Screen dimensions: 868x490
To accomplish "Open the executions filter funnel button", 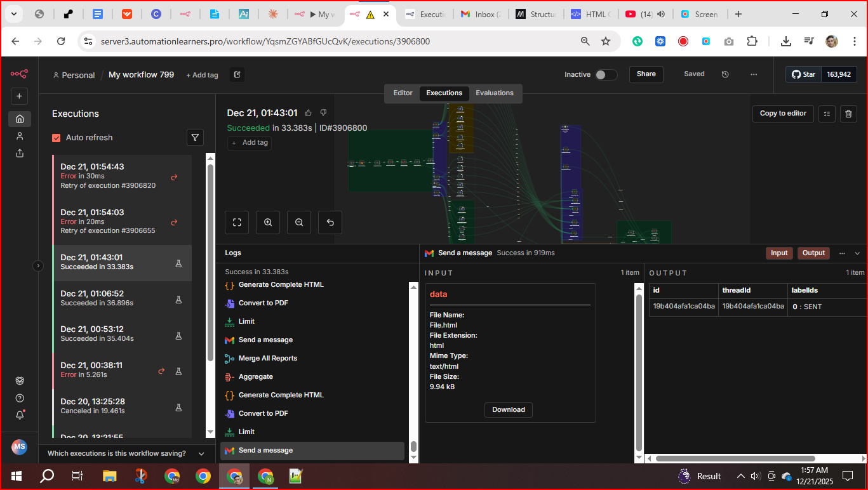I will pos(195,137).
